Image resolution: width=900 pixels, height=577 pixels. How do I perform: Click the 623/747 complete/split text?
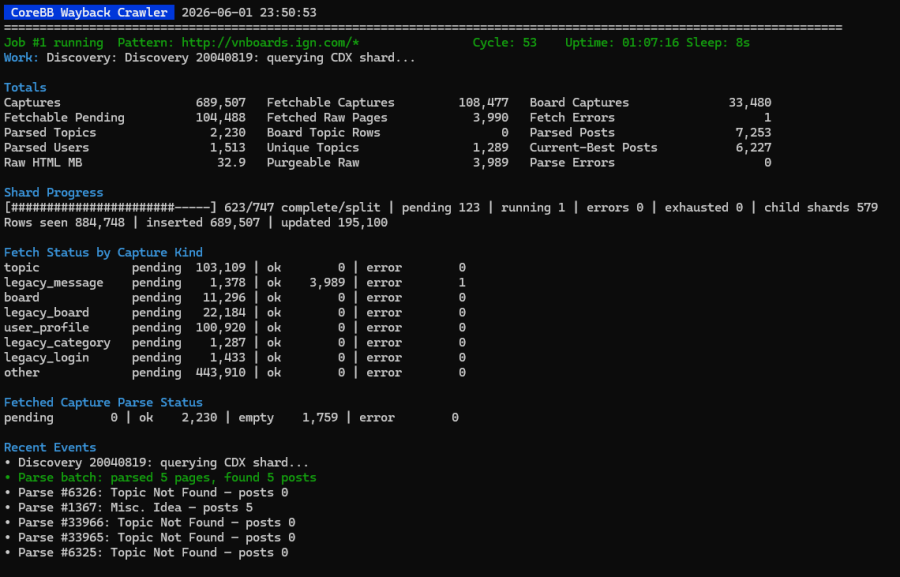302,207
